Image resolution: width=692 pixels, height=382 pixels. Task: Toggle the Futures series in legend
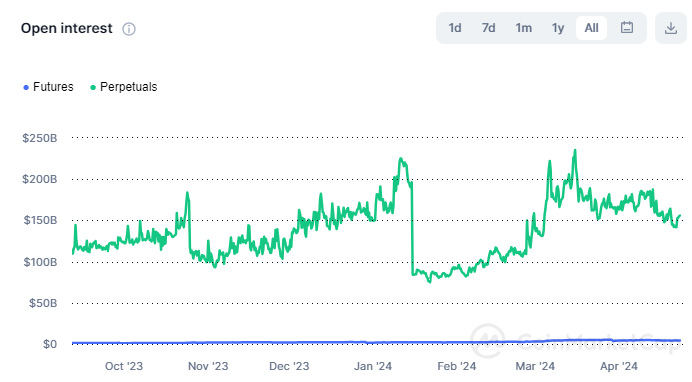(49, 87)
